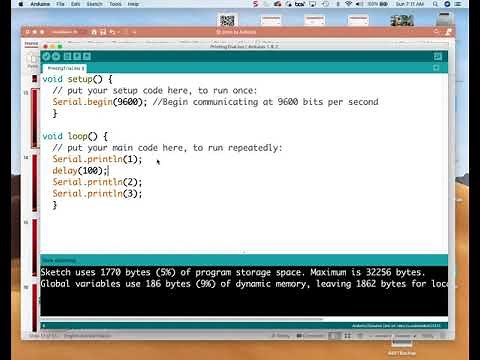This screenshot has width=480, height=360.
Task: Click the line 'Serial.println(2);'
Action: [97, 182]
